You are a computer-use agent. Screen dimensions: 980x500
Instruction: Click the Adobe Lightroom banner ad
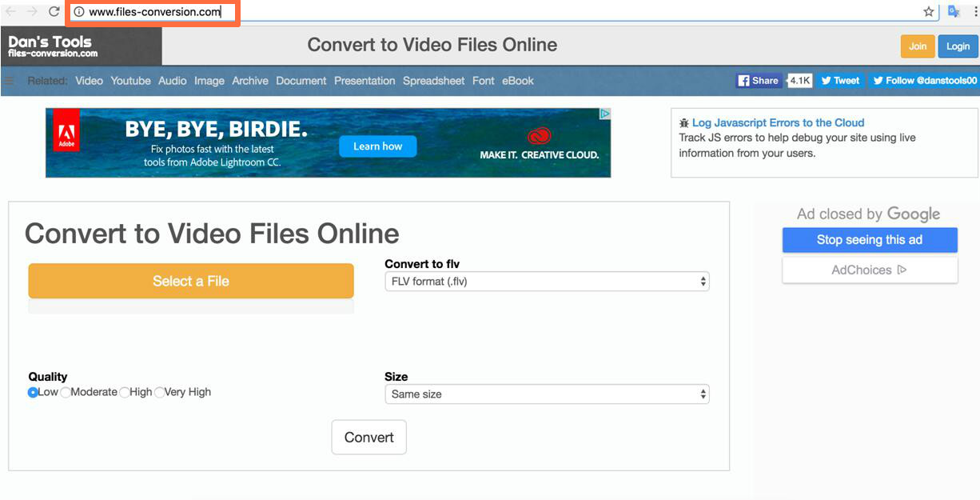coord(328,143)
